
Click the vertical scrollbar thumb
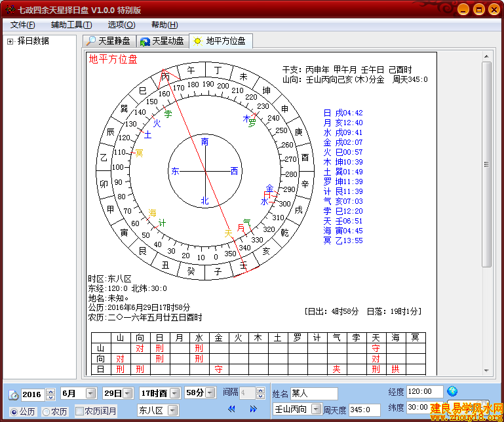point(486,164)
